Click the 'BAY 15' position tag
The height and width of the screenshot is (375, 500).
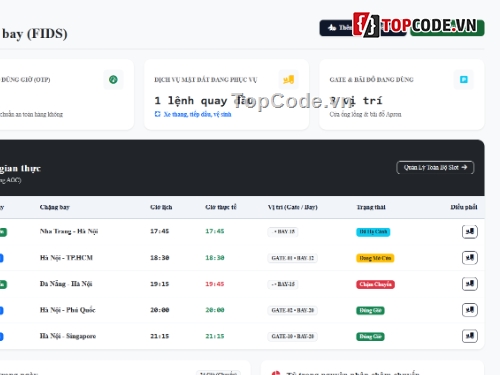[283, 232]
